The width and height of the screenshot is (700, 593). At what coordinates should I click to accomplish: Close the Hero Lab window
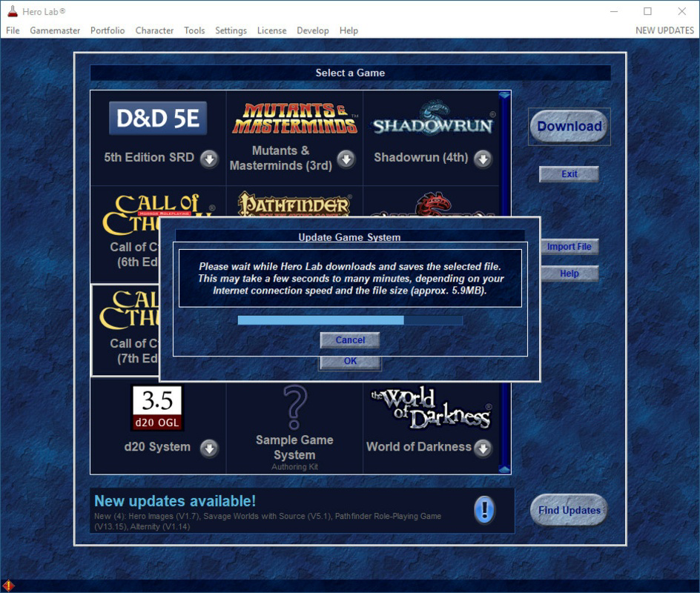point(681,11)
